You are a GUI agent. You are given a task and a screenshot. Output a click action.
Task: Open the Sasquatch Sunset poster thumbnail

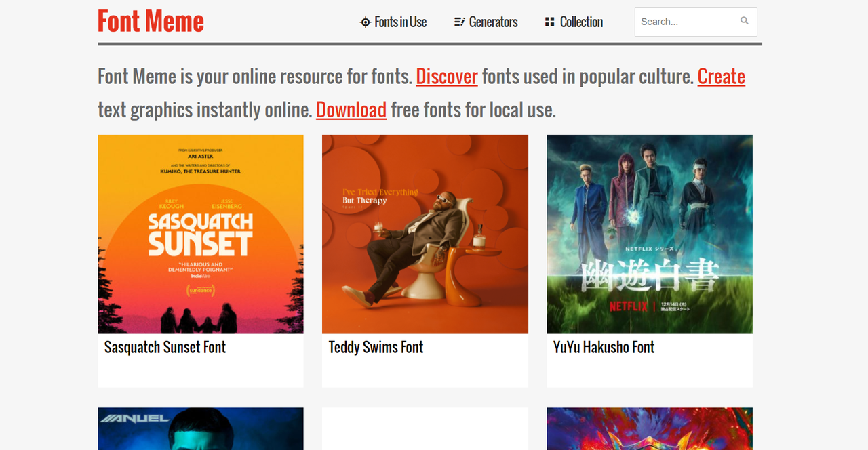click(x=201, y=234)
